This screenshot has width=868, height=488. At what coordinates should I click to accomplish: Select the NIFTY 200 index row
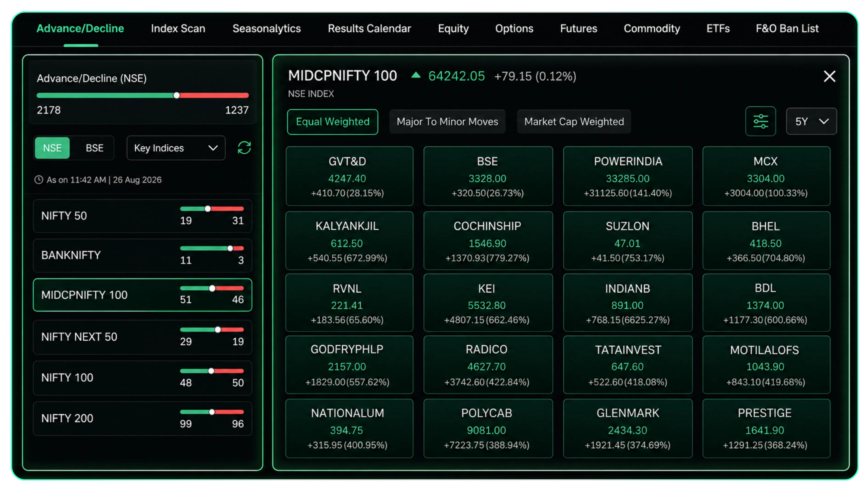pos(142,418)
